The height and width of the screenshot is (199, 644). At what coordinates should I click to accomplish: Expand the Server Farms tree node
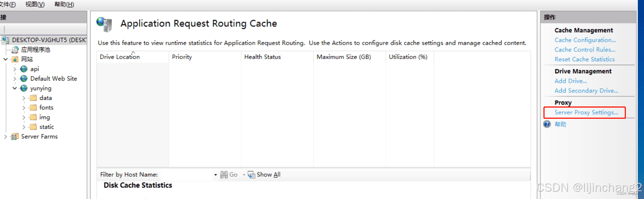tap(5, 137)
